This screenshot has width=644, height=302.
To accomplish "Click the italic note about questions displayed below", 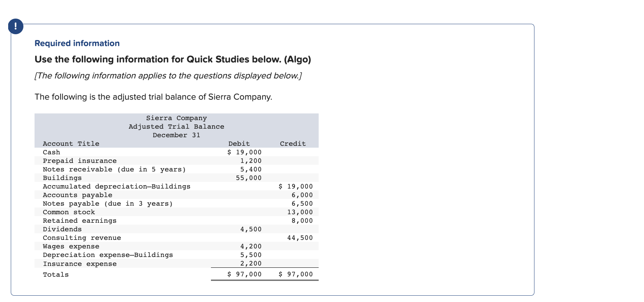I will (x=168, y=76).
